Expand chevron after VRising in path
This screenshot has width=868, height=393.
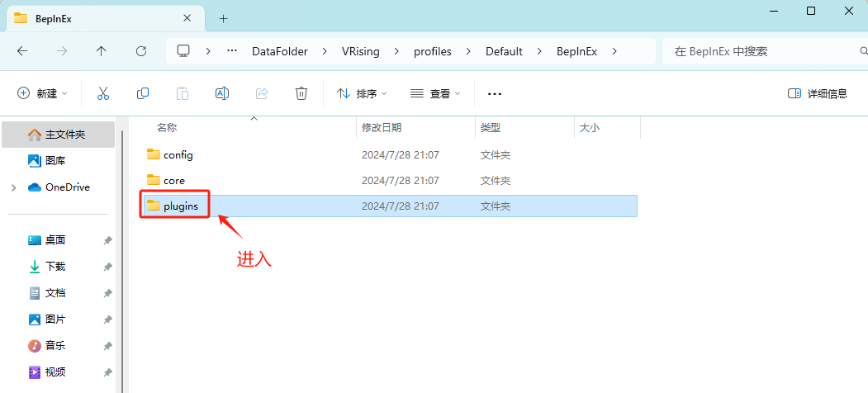pyautogui.click(x=396, y=51)
